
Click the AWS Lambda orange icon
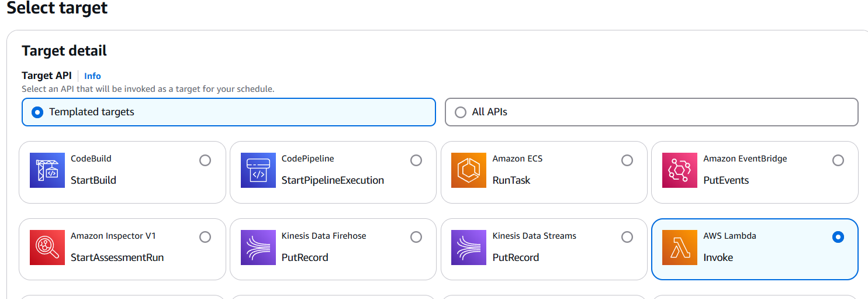tap(680, 248)
